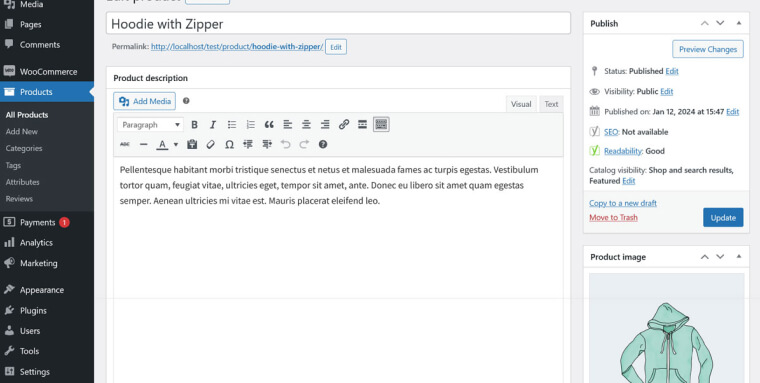Open text color dropdown arrow
760x383 pixels.
pyautogui.click(x=175, y=144)
